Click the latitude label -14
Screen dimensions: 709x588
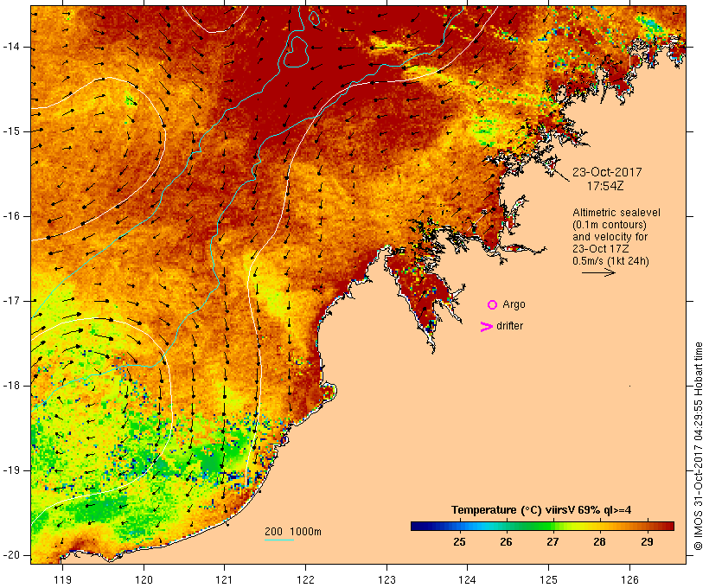pos(11,47)
